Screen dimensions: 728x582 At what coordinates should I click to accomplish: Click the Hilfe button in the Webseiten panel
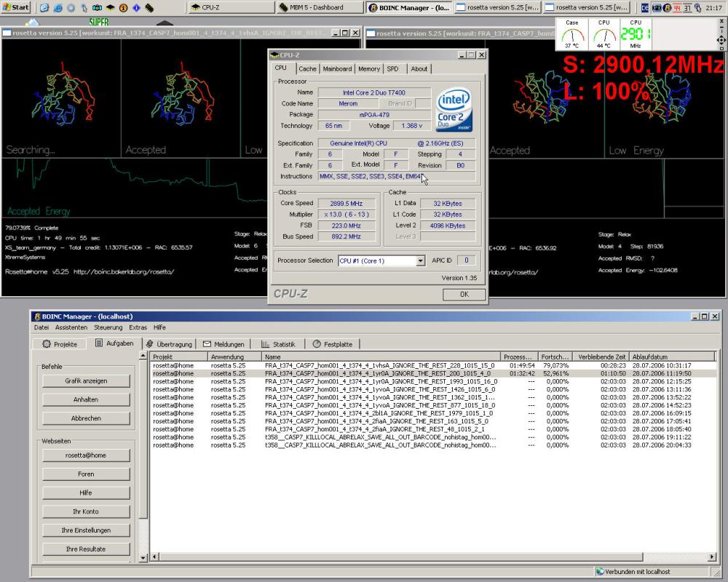pos(86,493)
